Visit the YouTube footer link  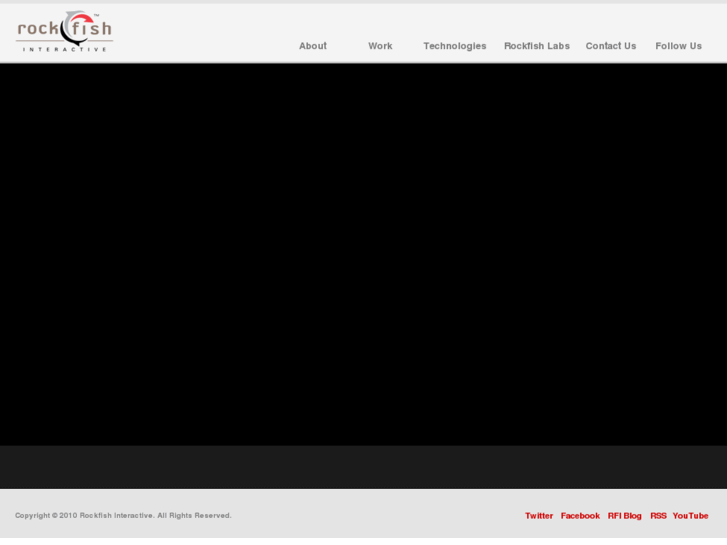pos(690,516)
